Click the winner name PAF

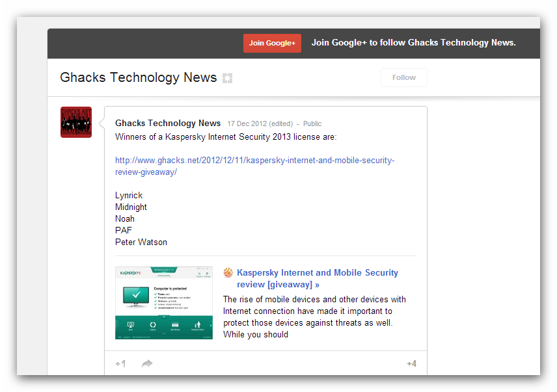pos(123,231)
